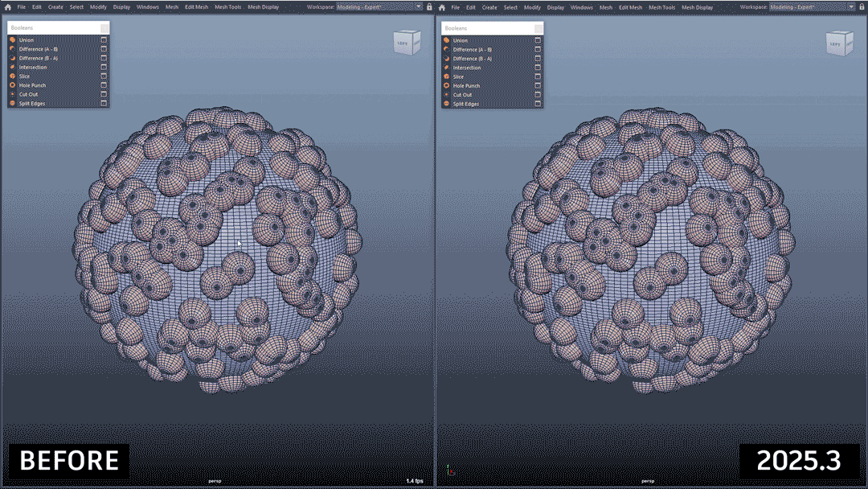The height and width of the screenshot is (489, 868).
Task: Click the Intersection boolean icon
Action: 14,68
